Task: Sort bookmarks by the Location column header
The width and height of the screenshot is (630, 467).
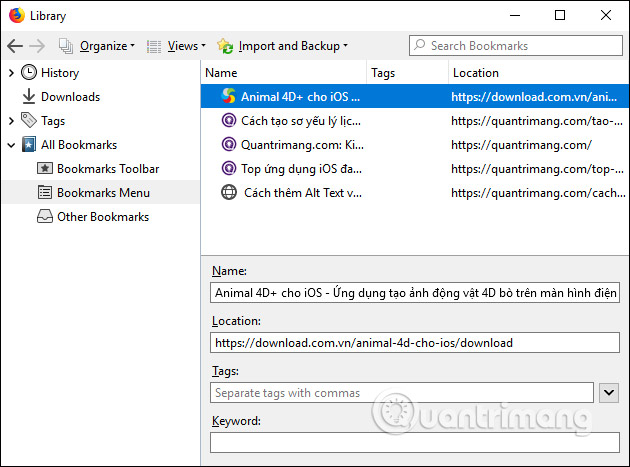Action: pyautogui.click(x=535, y=73)
